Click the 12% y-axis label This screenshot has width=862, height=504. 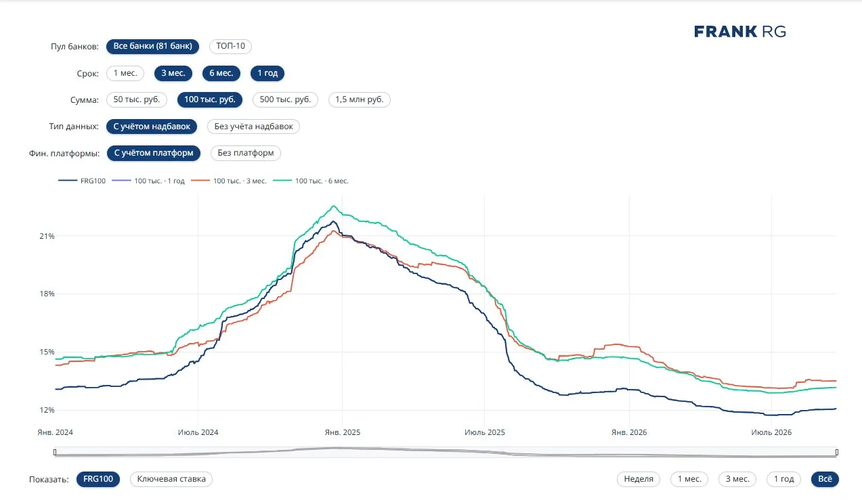pyautogui.click(x=46, y=410)
